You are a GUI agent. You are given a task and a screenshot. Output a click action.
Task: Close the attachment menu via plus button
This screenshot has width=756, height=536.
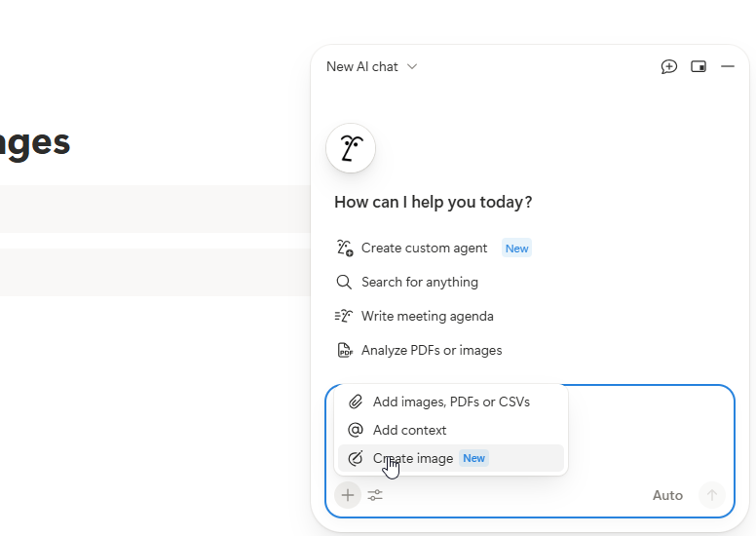tap(348, 495)
